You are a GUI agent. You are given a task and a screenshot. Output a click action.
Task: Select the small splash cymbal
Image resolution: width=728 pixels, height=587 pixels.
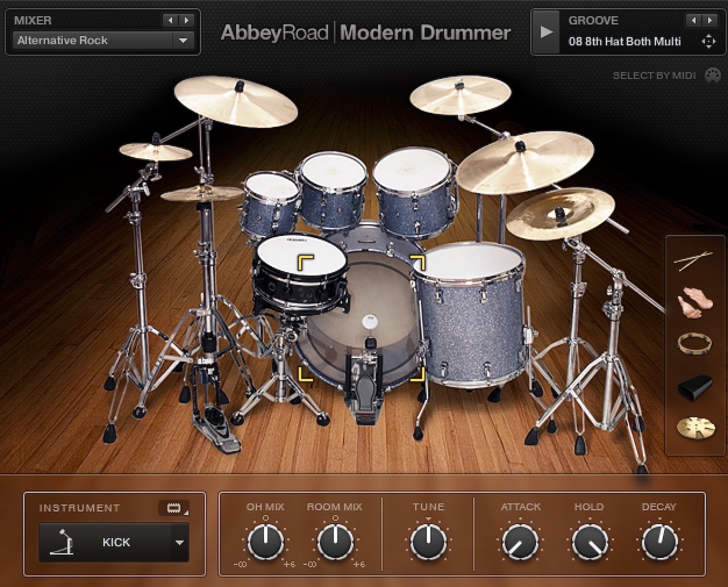point(155,151)
